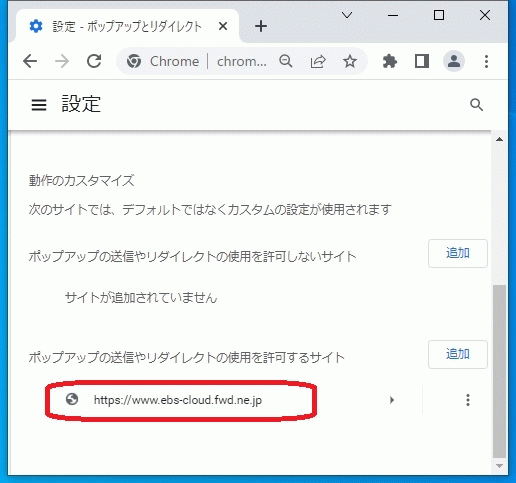516x483 pixels.
Task: Toggle the side panel icon
Action: point(422,61)
